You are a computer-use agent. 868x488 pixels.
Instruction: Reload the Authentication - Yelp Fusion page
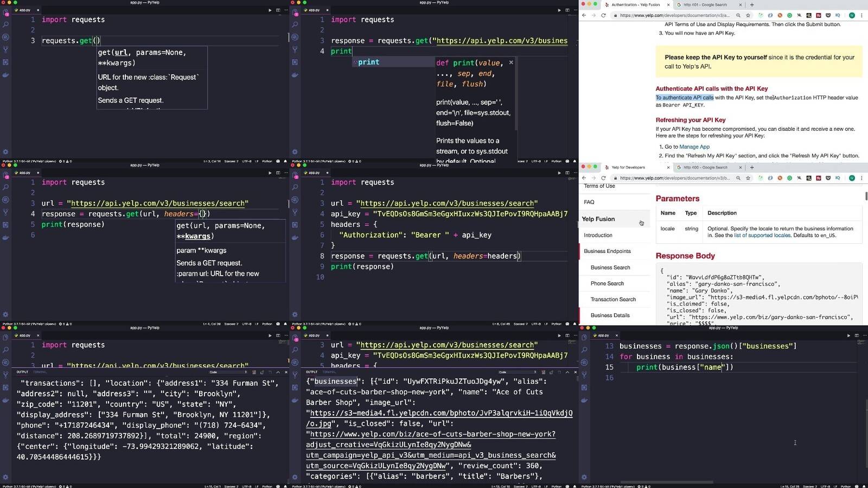coord(603,15)
